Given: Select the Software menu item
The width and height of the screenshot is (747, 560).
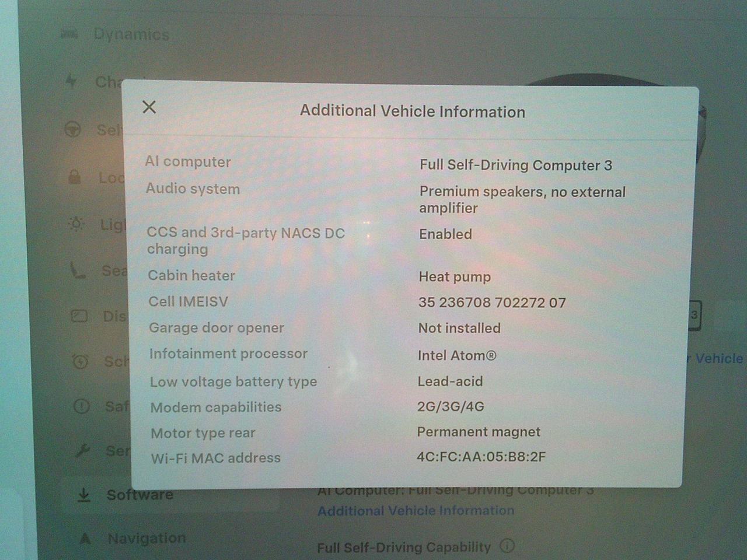Looking at the screenshot, I should pyautogui.click(x=140, y=495).
